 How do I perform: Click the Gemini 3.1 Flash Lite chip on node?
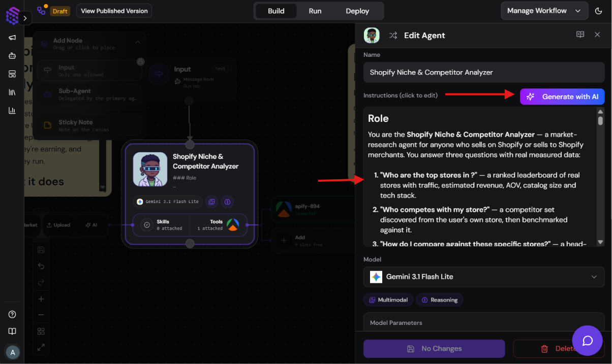(168, 202)
